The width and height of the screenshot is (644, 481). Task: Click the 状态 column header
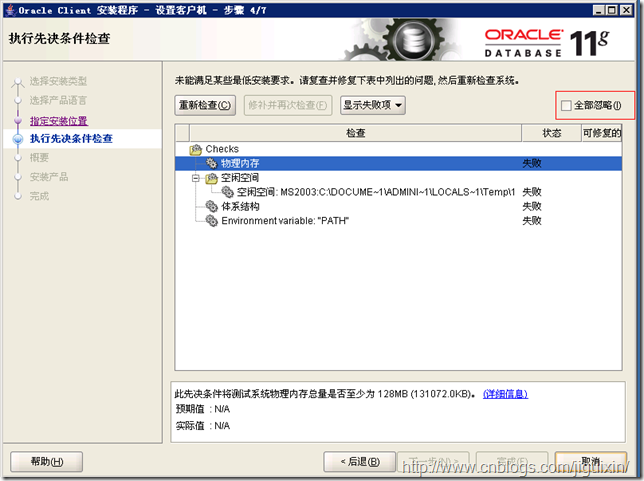(x=552, y=133)
